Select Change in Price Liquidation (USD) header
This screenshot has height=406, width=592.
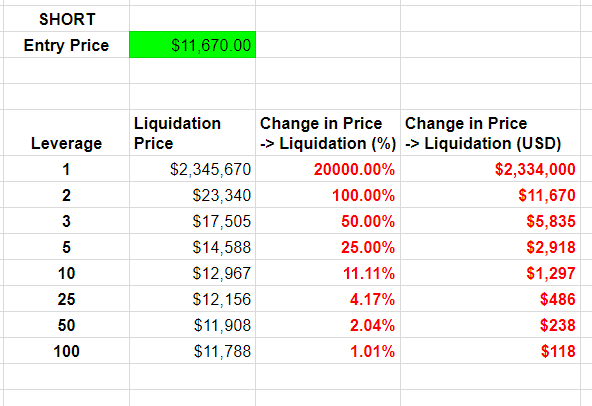click(x=490, y=133)
